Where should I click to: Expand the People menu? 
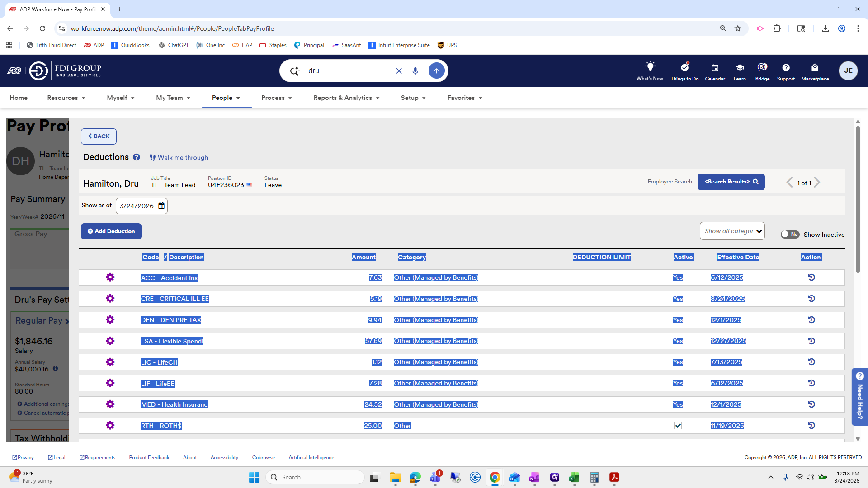(x=226, y=98)
